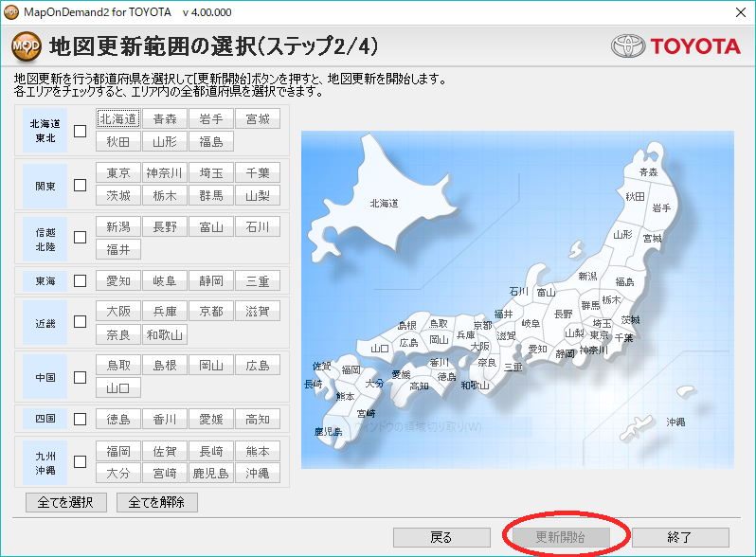Select the 宮崎 prefecture button
Viewport: 756px width, 557px height.
[x=165, y=473]
